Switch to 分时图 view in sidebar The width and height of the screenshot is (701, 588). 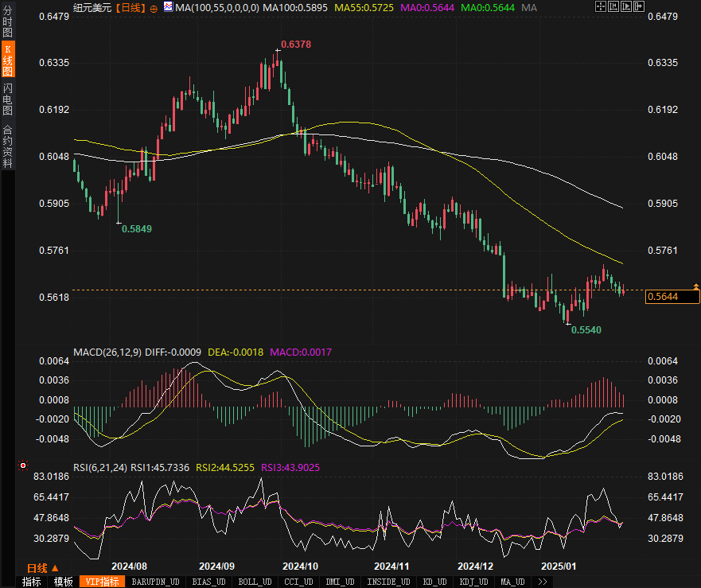pos(7,21)
